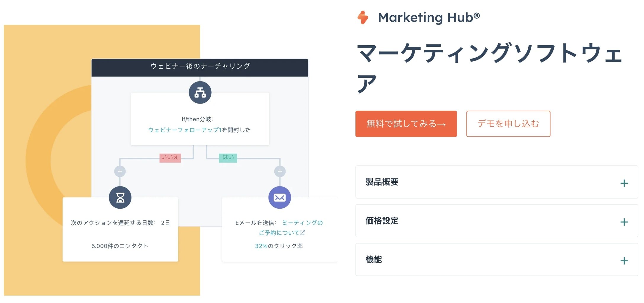Click the Marketing Hub orange logo icon
The image size is (644, 303).
click(x=363, y=17)
